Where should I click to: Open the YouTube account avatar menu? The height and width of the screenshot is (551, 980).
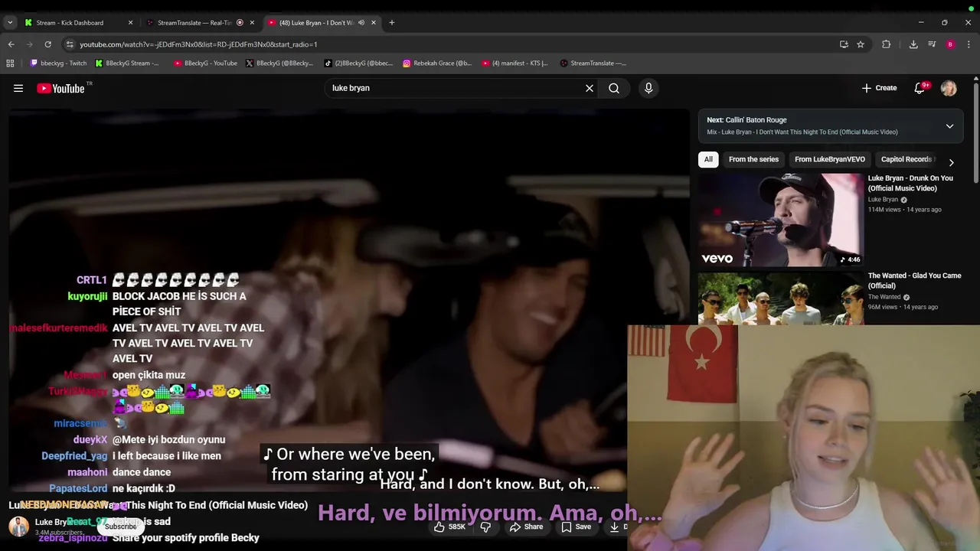tap(949, 88)
